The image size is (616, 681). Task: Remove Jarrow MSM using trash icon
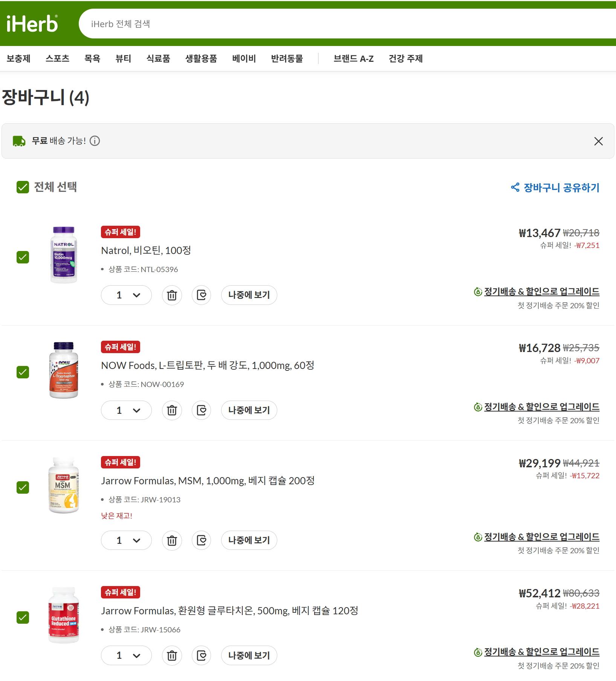pos(172,540)
